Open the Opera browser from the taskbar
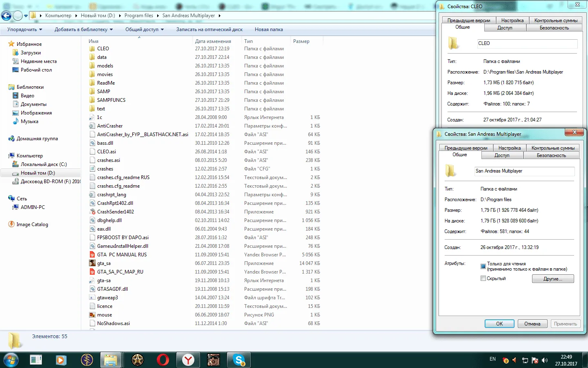The width and height of the screenshot is (588, 368). (163, 360)
